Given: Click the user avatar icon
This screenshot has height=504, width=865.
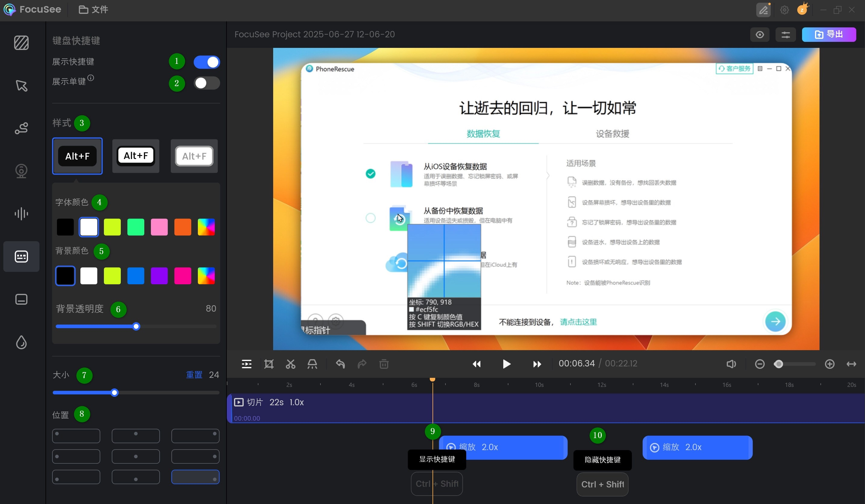Looking at the screenshot, I should pyautogui.click(x=802, y=9).
